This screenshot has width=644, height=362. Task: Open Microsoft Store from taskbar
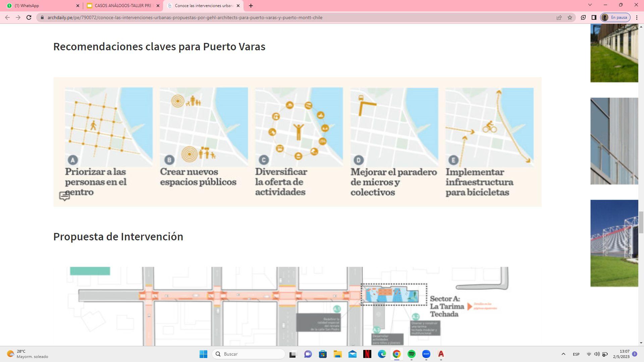tap(323, 354)
